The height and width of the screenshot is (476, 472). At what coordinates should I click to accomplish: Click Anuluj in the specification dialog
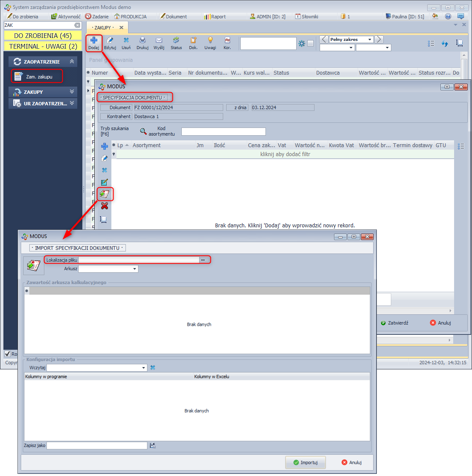click(x=441, y=323)
